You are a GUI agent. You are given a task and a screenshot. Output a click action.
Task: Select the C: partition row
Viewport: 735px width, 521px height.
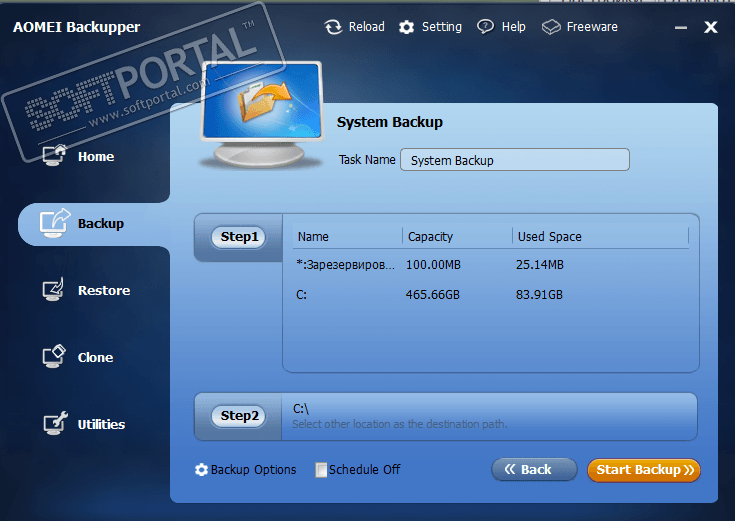tap(490, 294)
